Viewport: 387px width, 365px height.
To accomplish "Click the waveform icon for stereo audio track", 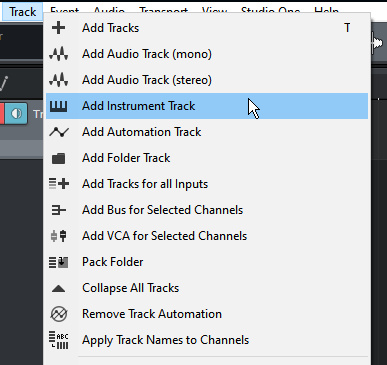I will (59, 80).
